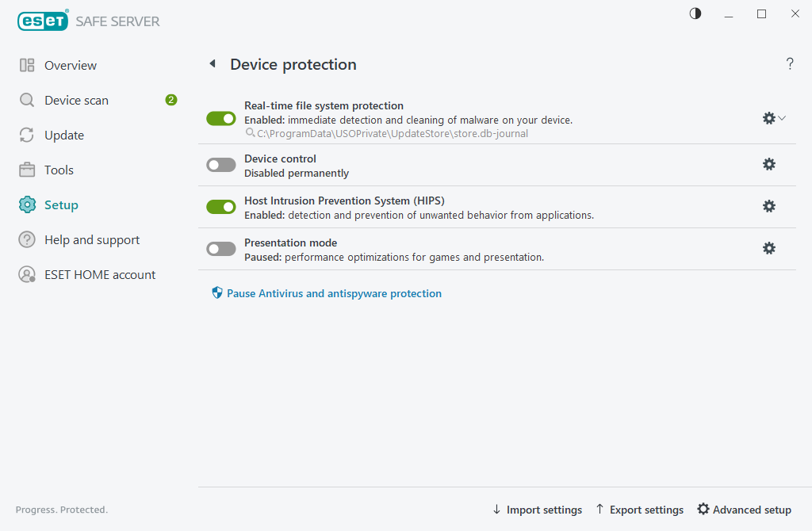Click the Host Intrusion Prevention System title
812x531 pixels.
(x=344, y=201)
